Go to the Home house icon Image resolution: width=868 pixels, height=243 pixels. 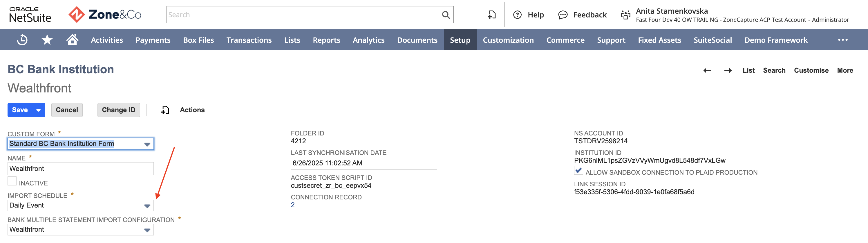point(72,40)
